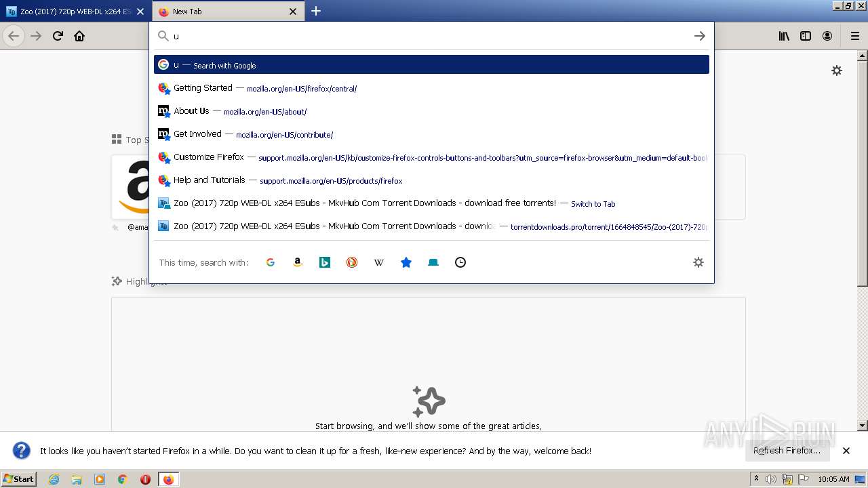Image resolution: width=868 pixels, height=488 pixels.
Task: Search this time with DuckDuckGo icon
Action: point(352,262)
